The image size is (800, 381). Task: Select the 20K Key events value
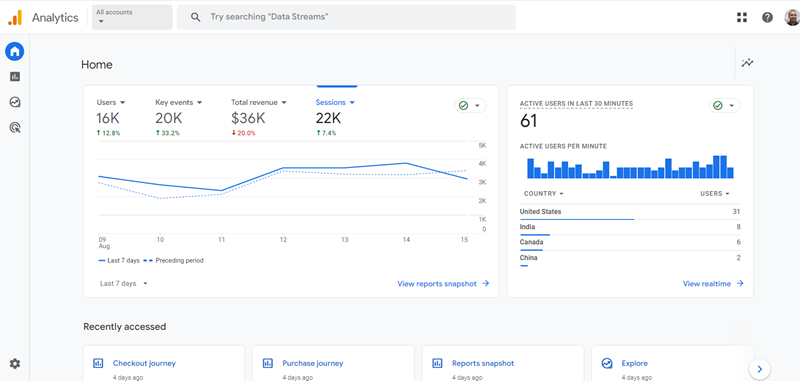pos(169,118)
